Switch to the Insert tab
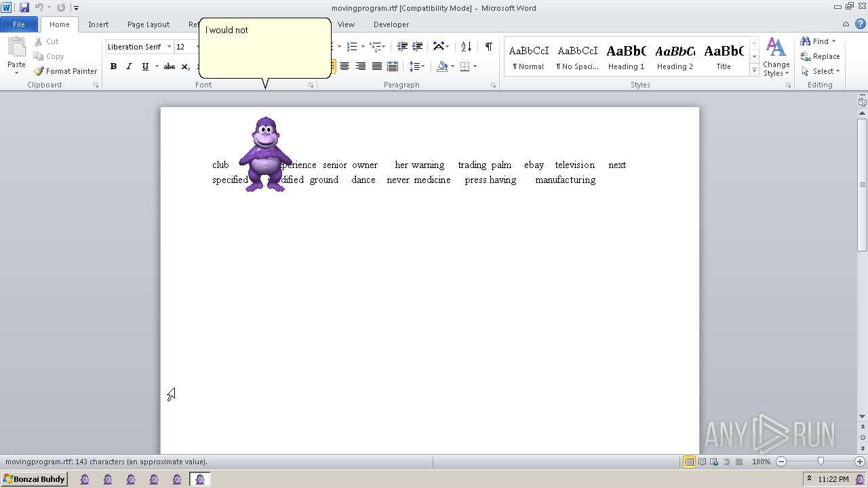The width and height of the screenshot is (868, 488). coord(98,24)
